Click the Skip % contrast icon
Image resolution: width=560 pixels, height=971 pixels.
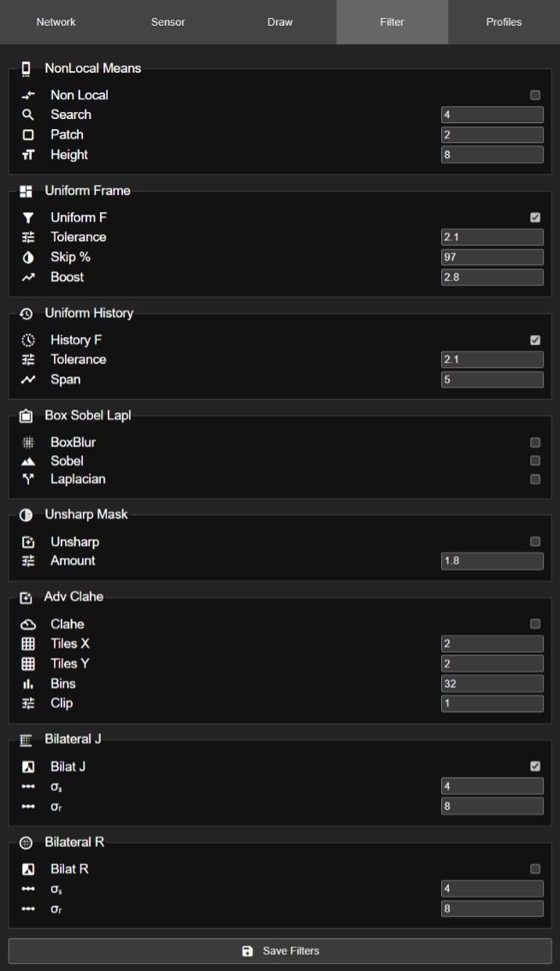tap(27, 258)
